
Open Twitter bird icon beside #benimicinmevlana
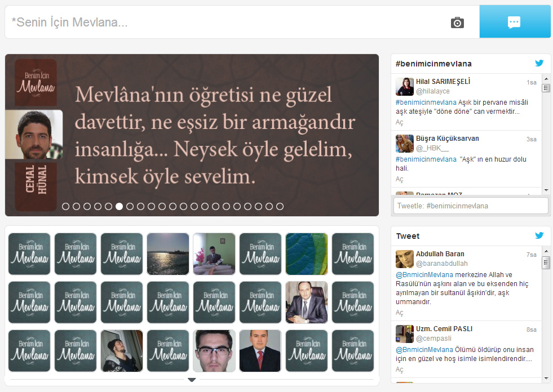539,63
